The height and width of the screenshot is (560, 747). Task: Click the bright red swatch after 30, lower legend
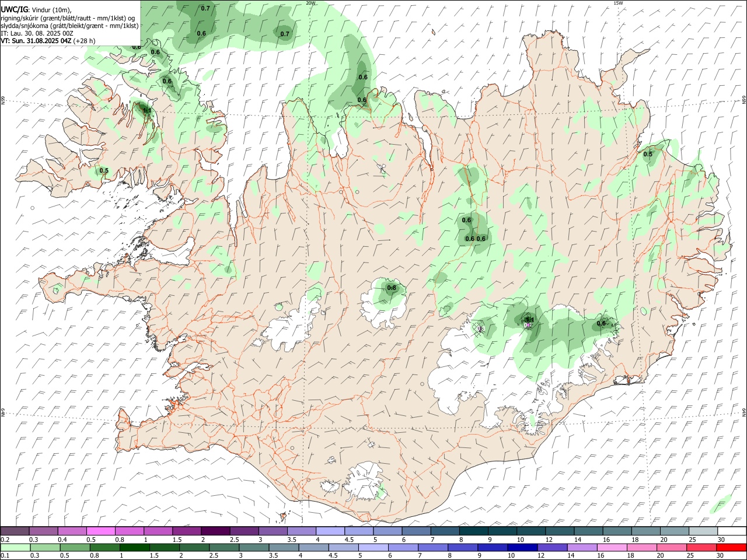coord(732,548)
